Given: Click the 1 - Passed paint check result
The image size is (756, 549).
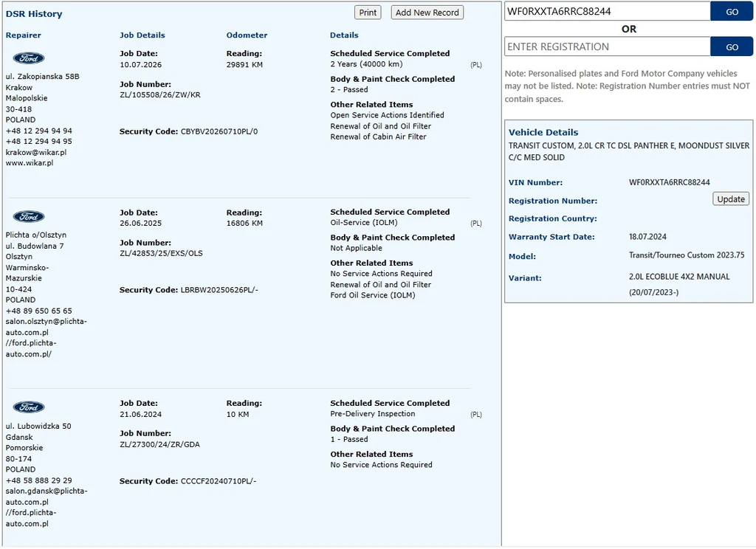Looking at the screenshot, I should click(x=349, y=440).
